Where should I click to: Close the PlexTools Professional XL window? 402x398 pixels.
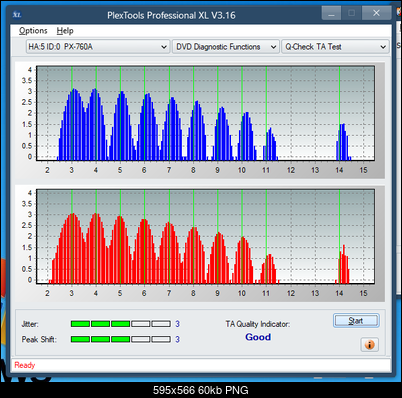(x=376, y=13)
